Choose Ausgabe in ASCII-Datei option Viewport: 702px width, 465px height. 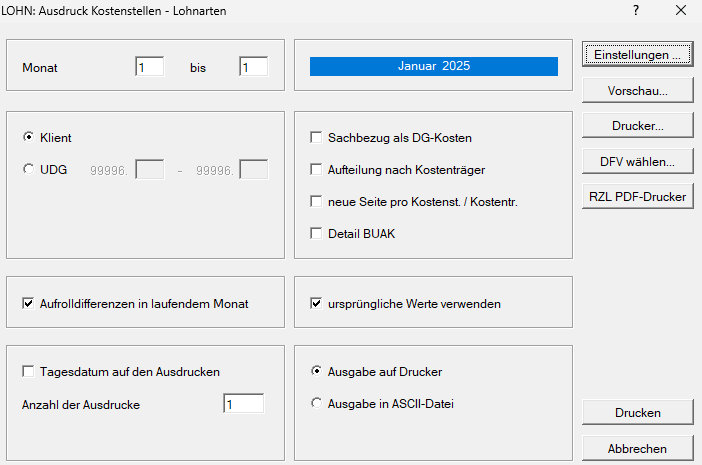point(317,403)
